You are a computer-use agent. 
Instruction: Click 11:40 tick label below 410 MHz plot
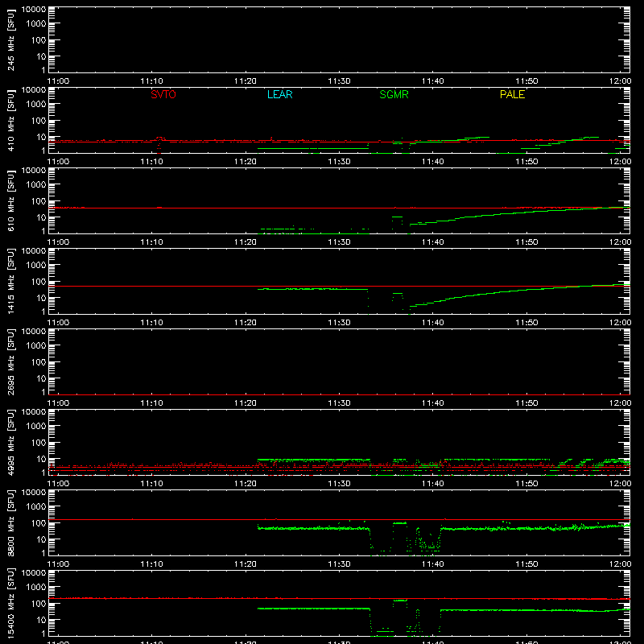(433, 162)
